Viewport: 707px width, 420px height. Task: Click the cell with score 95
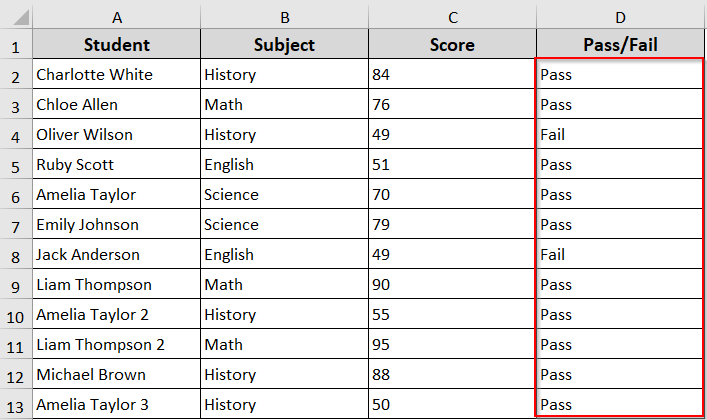click(452, 345)
